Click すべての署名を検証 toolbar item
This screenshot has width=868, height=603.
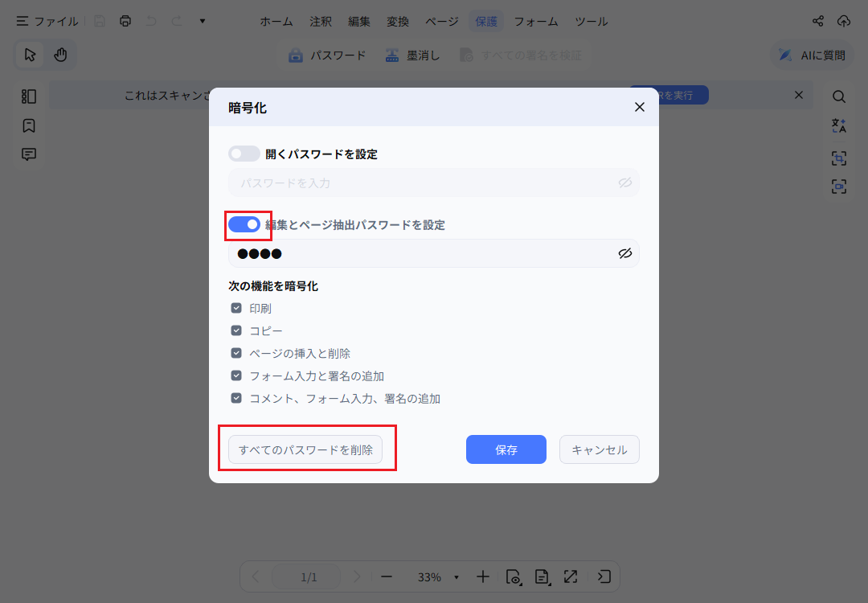tap(520, 55)
